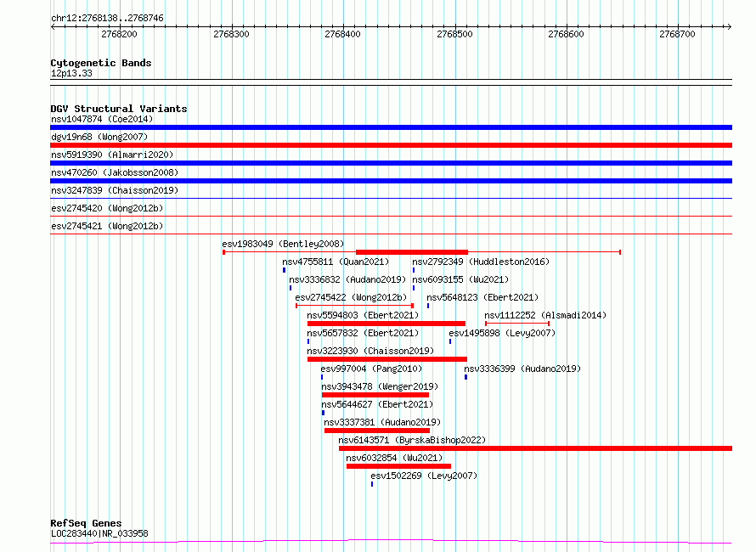
Task: Select the 12p13.33 band label
Action: [71, 73]
